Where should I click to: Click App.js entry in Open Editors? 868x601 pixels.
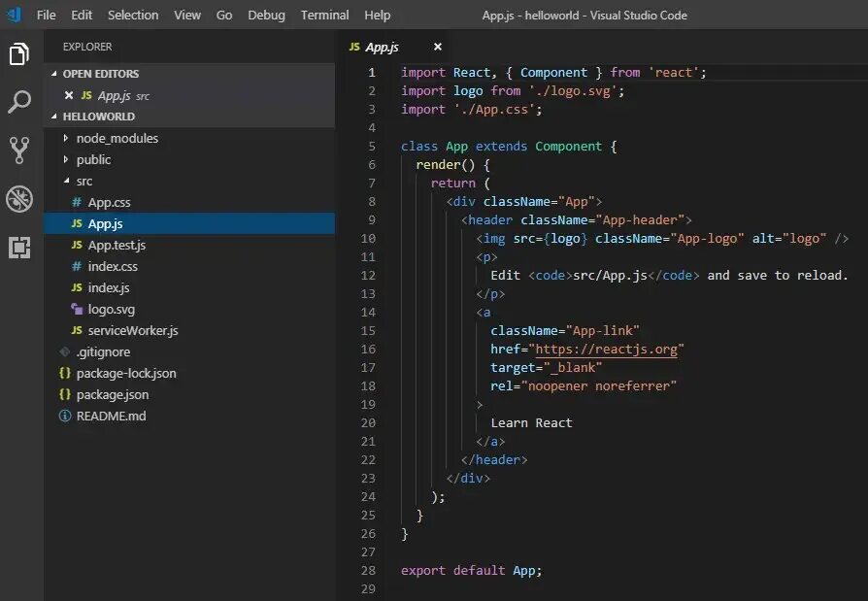(188, 95)
